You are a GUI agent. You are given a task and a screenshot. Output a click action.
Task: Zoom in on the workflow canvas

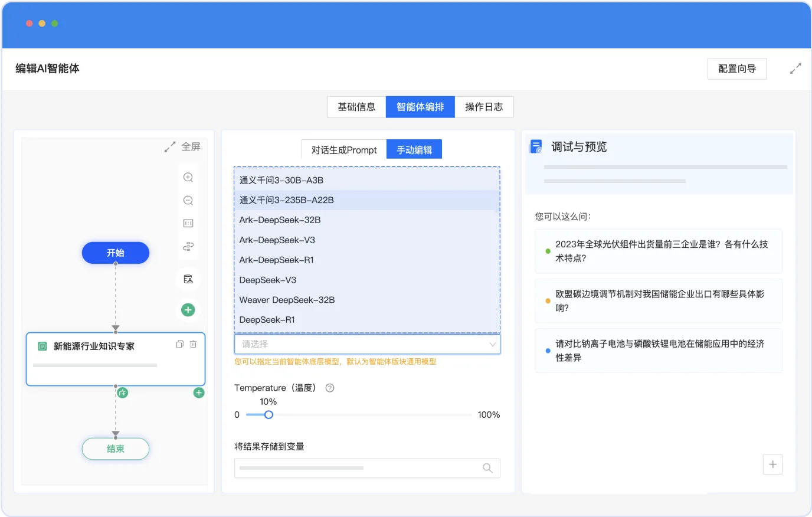pyautogui.click(x=188, y=178)
